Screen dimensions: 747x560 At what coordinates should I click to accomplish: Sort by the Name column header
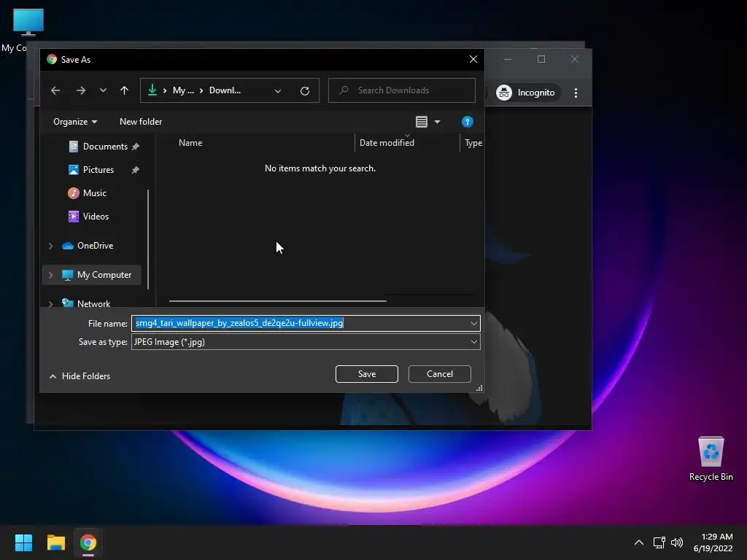pyautogui.click(x=190, y=143)
